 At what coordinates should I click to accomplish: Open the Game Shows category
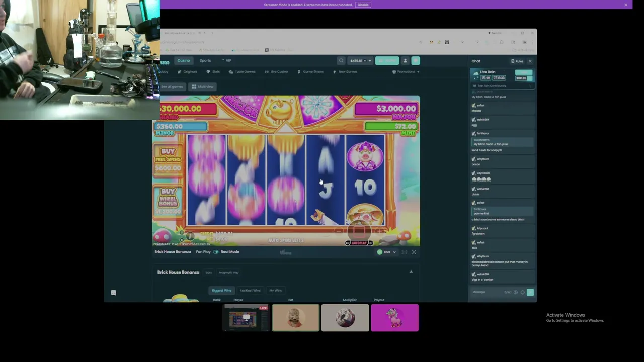point(310,72)
